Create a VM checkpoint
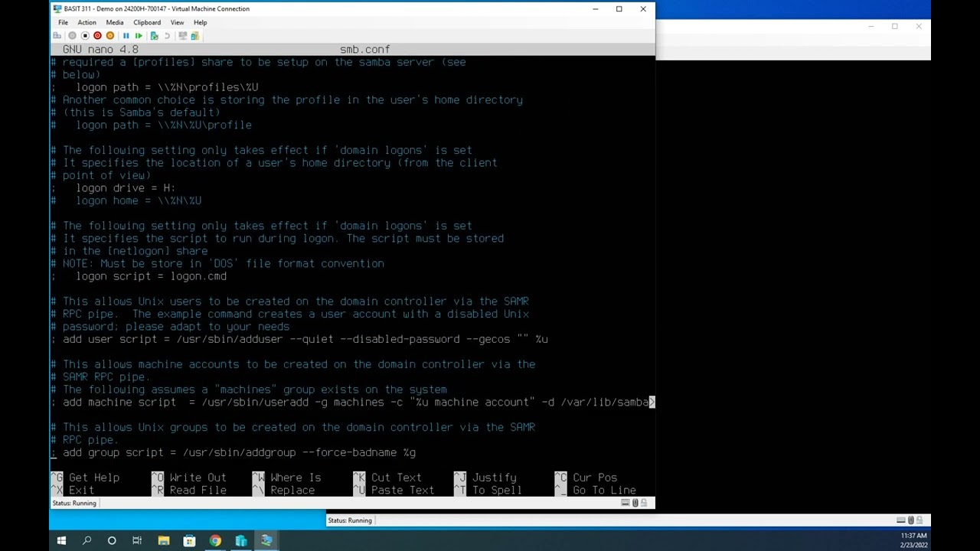Viewport: 980px width, 551px height. (x=154, y=36)
